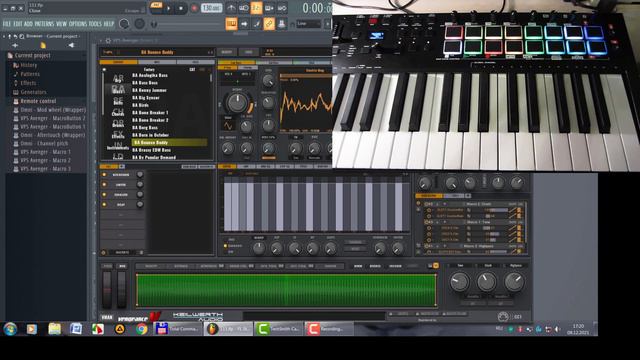Click the Avenger Tone macro knob
This screenshot has width=640, height=360.
click(459, 282)
